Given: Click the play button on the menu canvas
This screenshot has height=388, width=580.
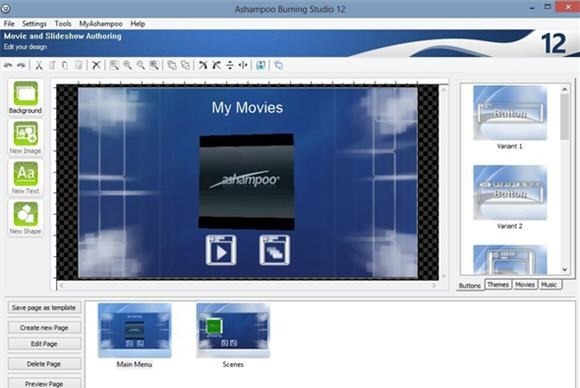Looking at the screenshot, I should point(221,250).
